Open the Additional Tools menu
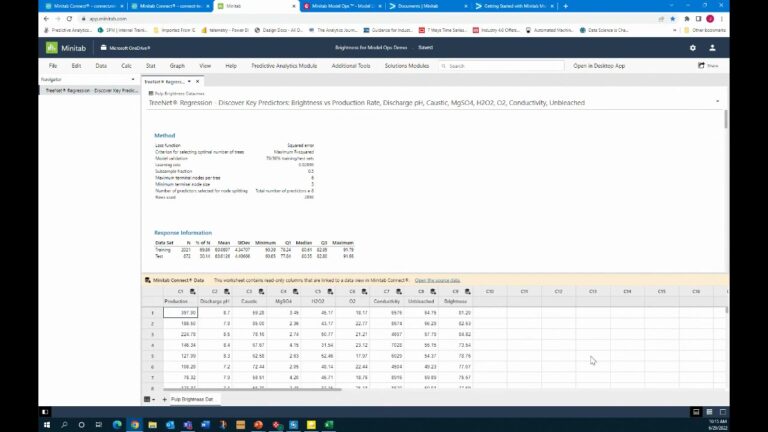The width and height of the screenshot is (768, 432). pyautogui.click(x=351, y=66)
